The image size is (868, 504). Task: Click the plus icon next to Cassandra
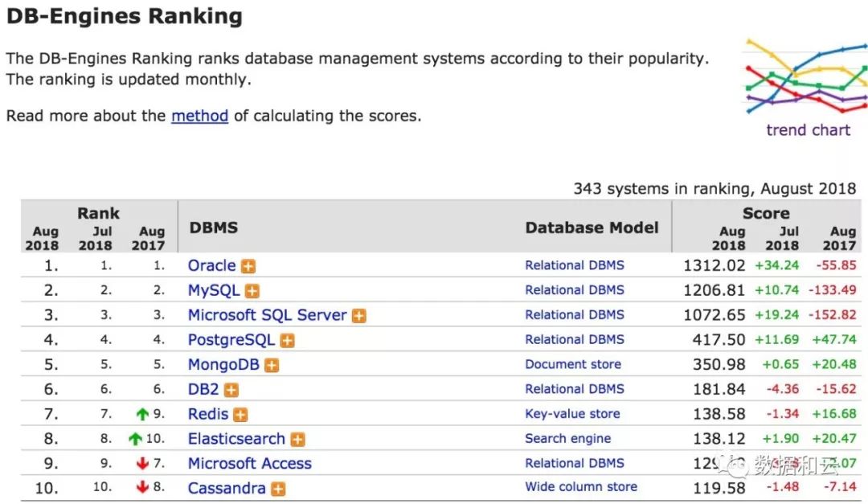278,489
